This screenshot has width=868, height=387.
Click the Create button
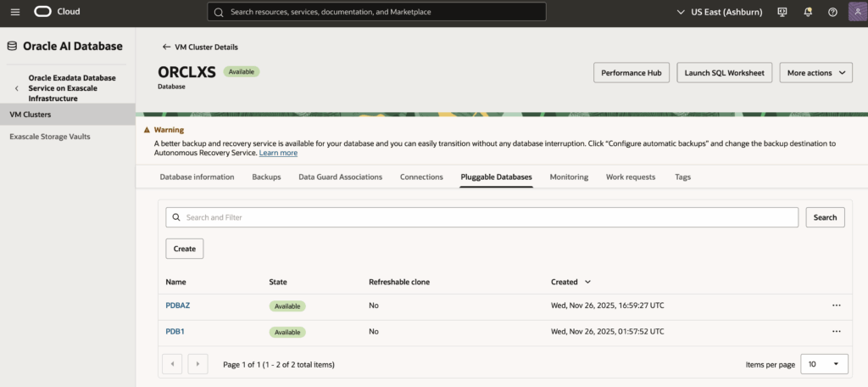click(x=184, y=249)
